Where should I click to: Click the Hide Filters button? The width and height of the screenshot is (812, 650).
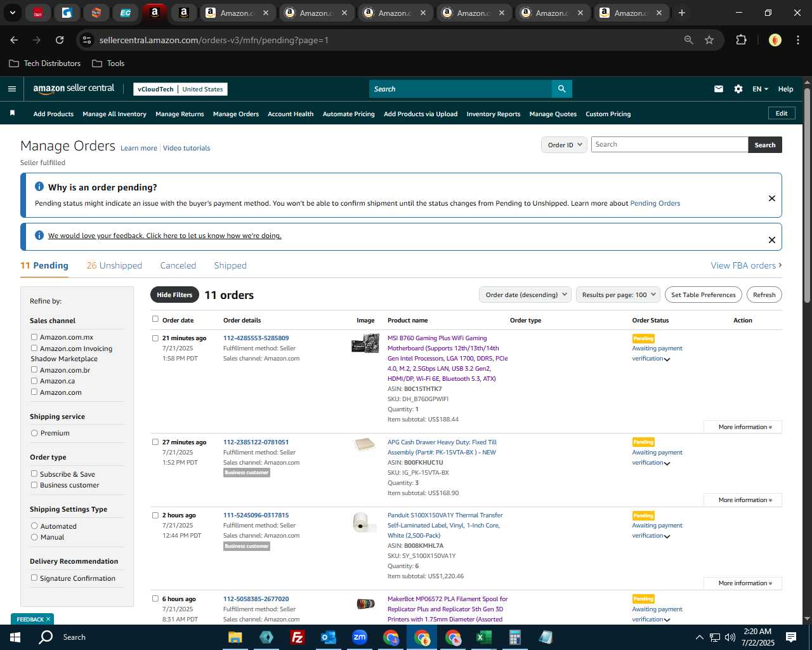174,295
